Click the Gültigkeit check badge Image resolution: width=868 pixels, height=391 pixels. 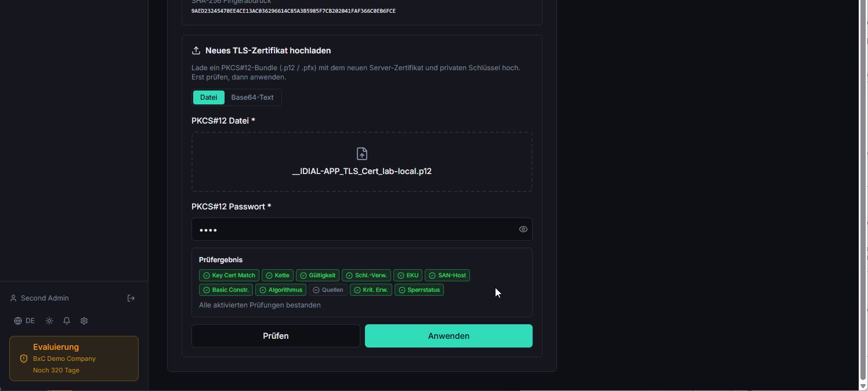[x=317, y=276]
